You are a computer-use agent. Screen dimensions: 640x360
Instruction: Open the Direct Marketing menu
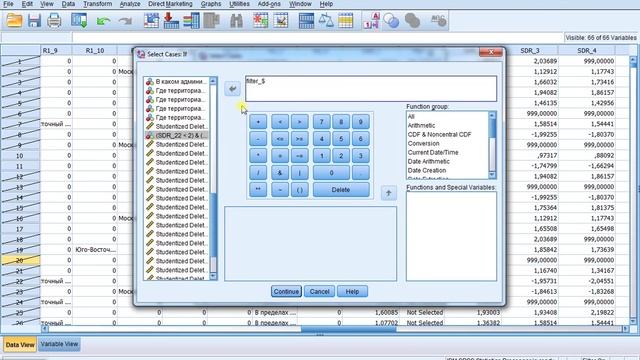tap(170, 4)
